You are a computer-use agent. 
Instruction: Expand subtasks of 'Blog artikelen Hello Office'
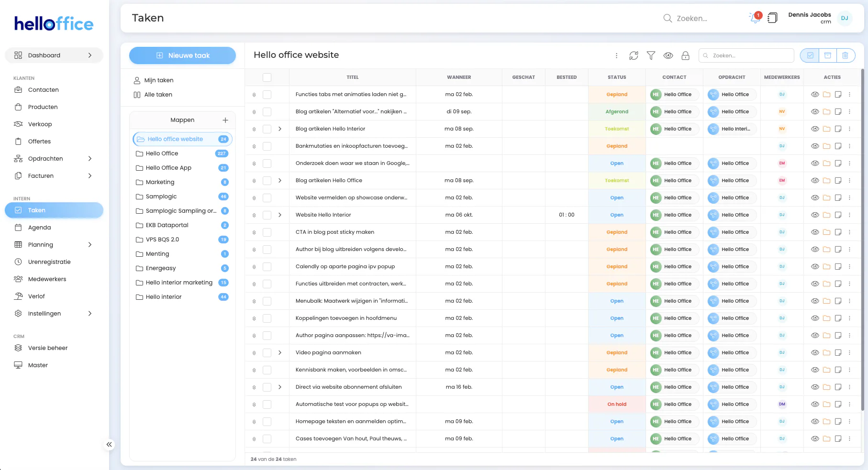click(x=280, y=180)
